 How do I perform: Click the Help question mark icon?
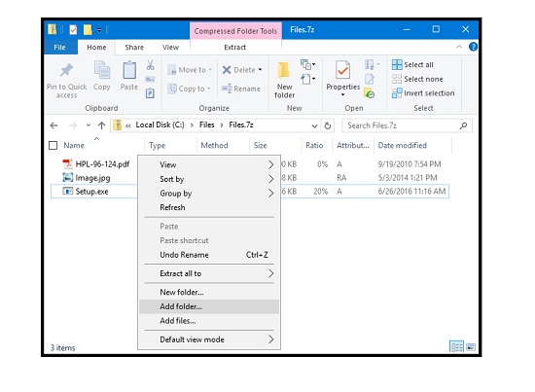click(473, 47)
